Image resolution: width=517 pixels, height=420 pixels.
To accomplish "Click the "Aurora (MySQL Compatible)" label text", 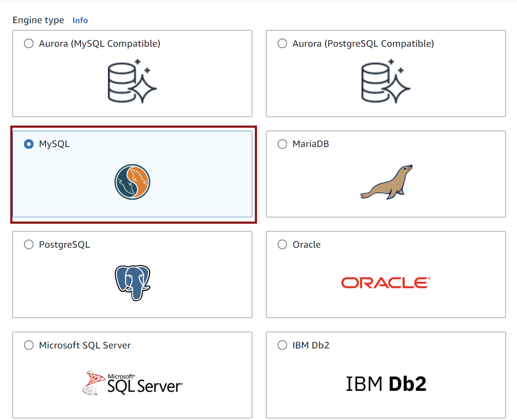I will (100, 44).
